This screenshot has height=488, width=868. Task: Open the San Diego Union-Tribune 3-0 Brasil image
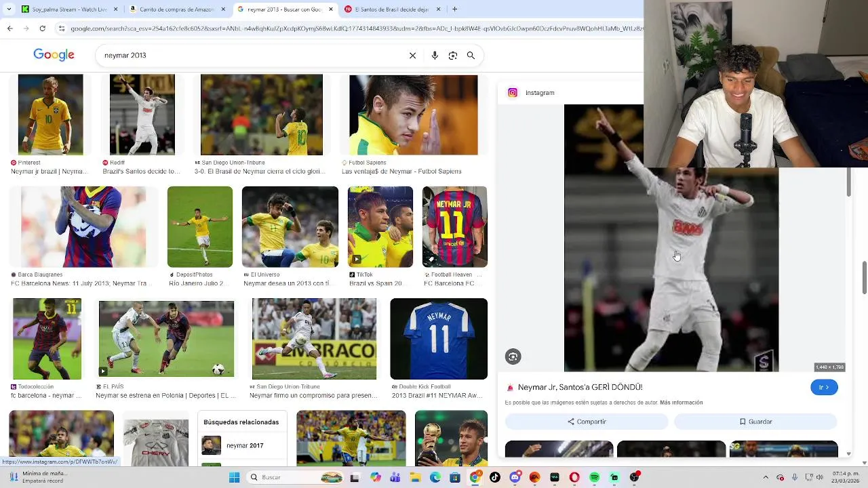(262, 115)
